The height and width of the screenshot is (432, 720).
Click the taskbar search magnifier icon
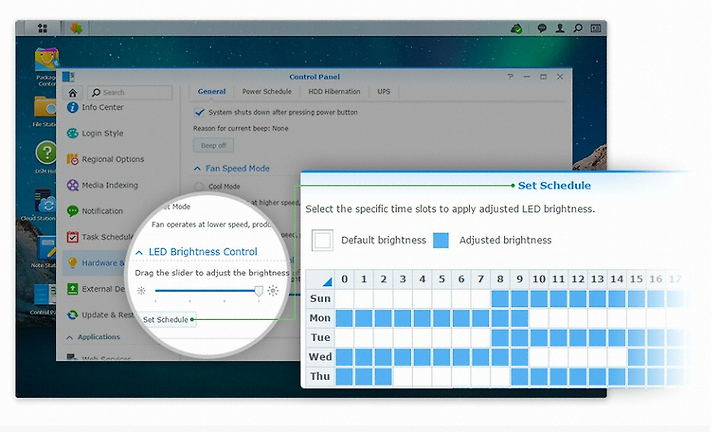click(x=578, y=28)
